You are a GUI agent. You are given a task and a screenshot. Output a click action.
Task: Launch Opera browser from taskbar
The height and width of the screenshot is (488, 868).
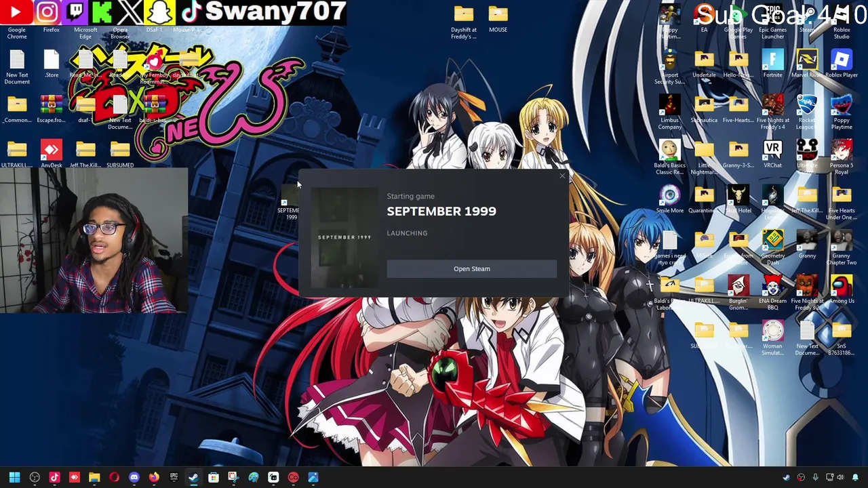coord(114,477)
